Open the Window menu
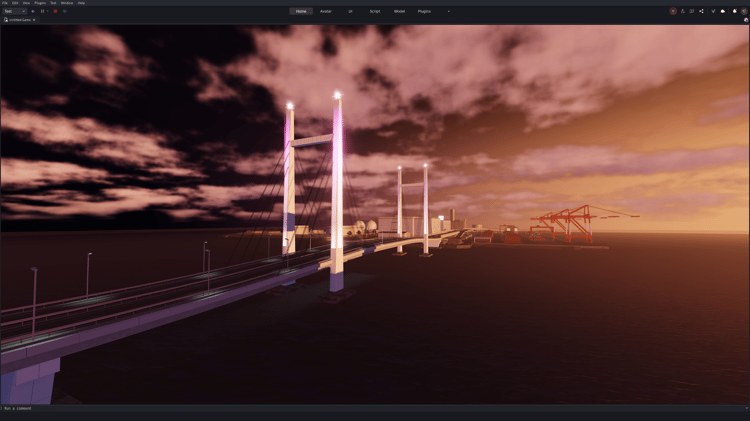The height and width of the screenshot is (421, 750). click(x=67, y=3)
